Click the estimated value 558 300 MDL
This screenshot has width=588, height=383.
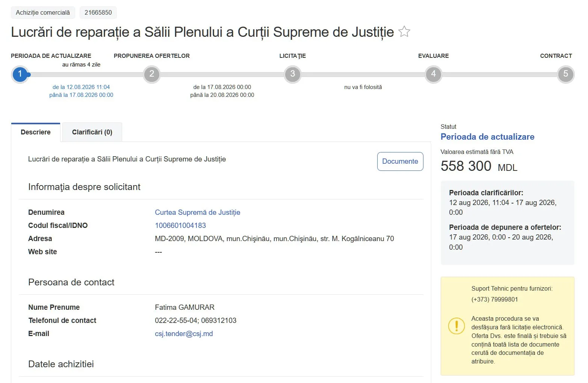pyautogui.click(x=479, y=166)
